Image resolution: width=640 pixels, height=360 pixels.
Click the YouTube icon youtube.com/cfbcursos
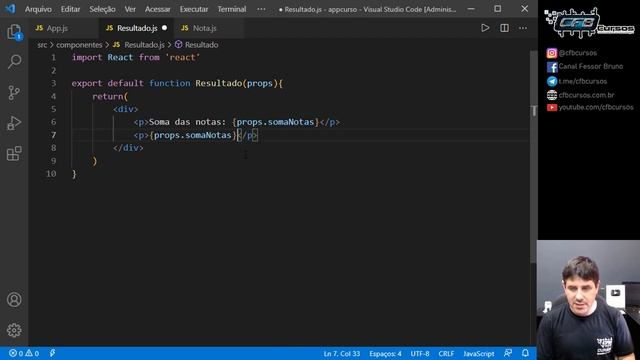point(552,107)
